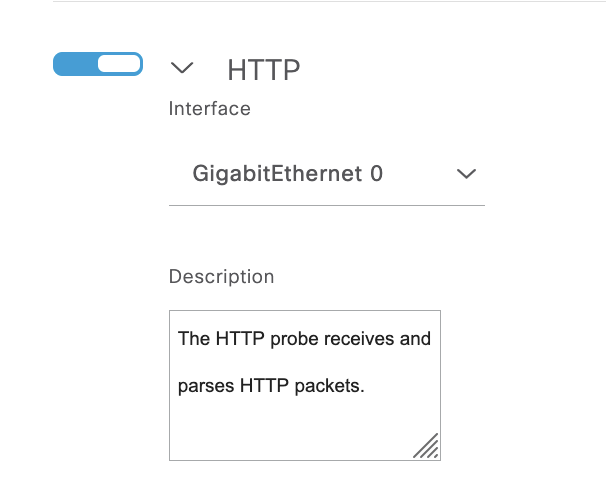Click the word "packets" in the description
This screenshot has width=606, height=502.
tap(327, 385)
